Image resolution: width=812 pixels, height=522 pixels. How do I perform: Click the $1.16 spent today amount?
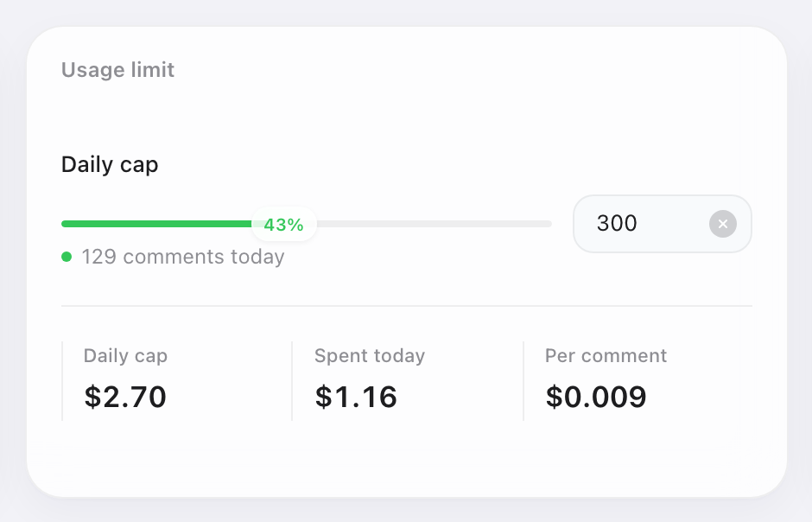(356, 398)
